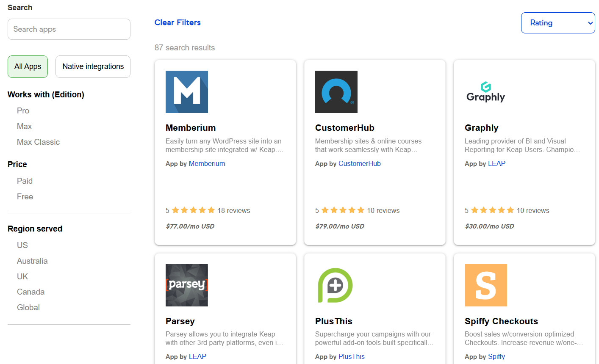Image resolution: width=599 pixels, height=364 pixels.
Task: Open the Parsey app title
Action: point(180,321)
